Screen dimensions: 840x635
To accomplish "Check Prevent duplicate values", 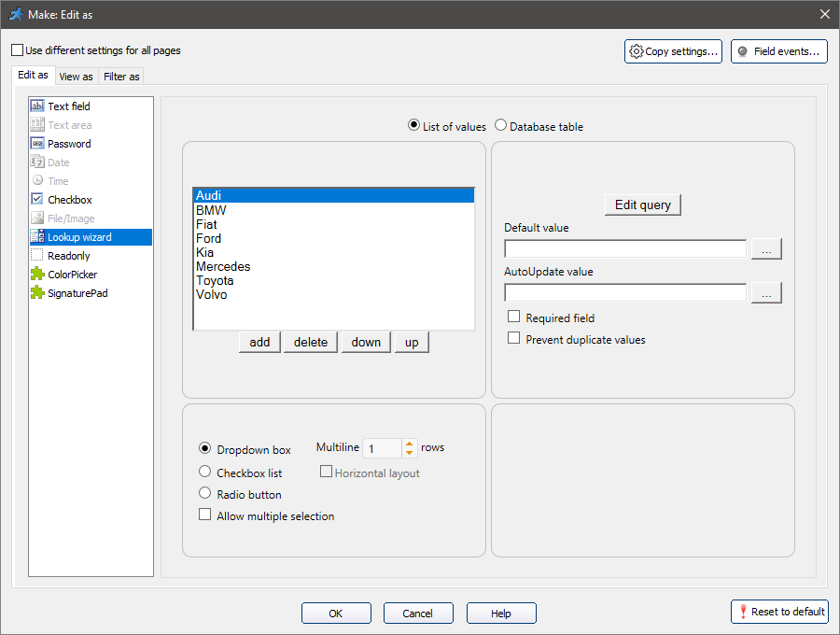I will click(513, 338).
